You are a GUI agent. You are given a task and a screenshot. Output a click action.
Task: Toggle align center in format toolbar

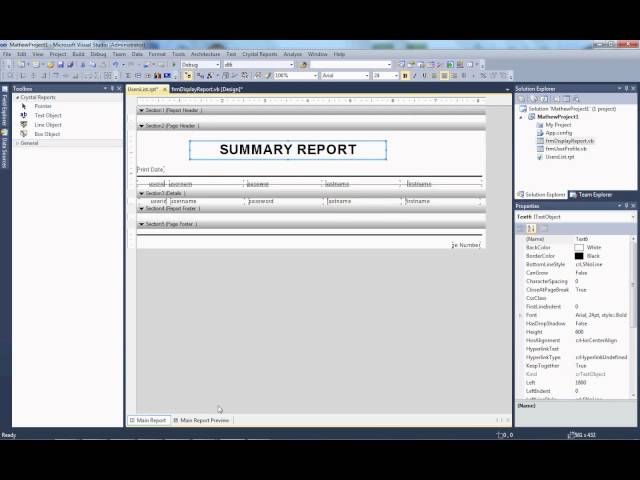pos(444,76)
